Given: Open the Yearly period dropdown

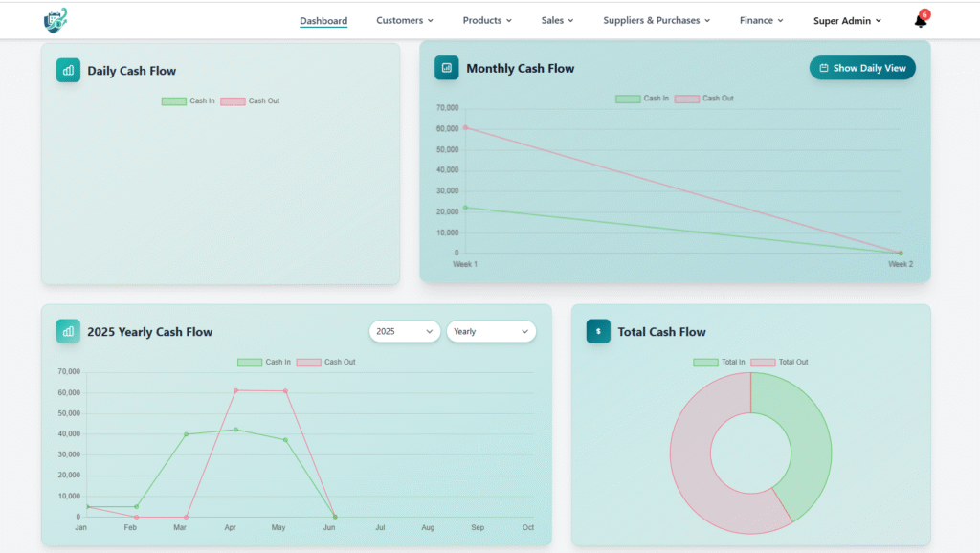Looking at the screenshot, I should (x=491, y=331).
